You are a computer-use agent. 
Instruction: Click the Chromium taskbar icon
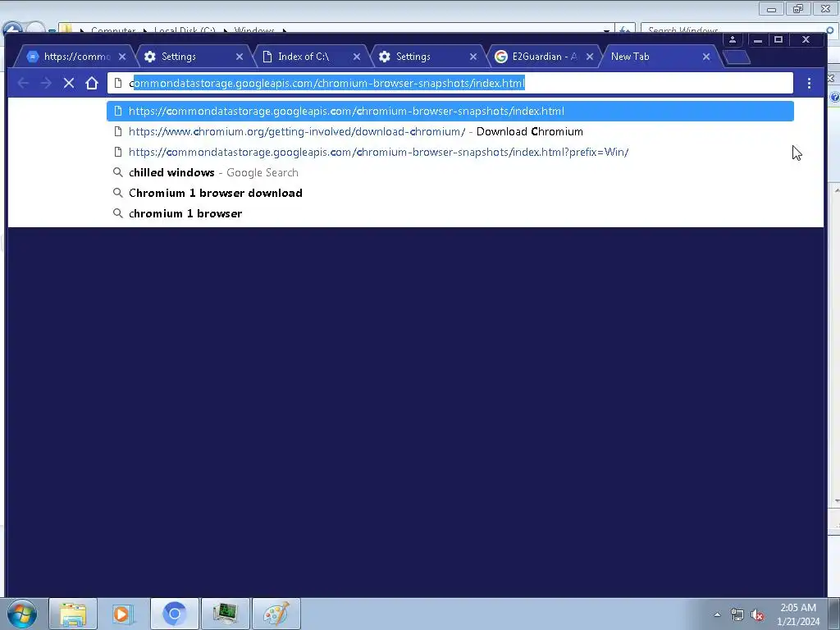tap(174, 614)
